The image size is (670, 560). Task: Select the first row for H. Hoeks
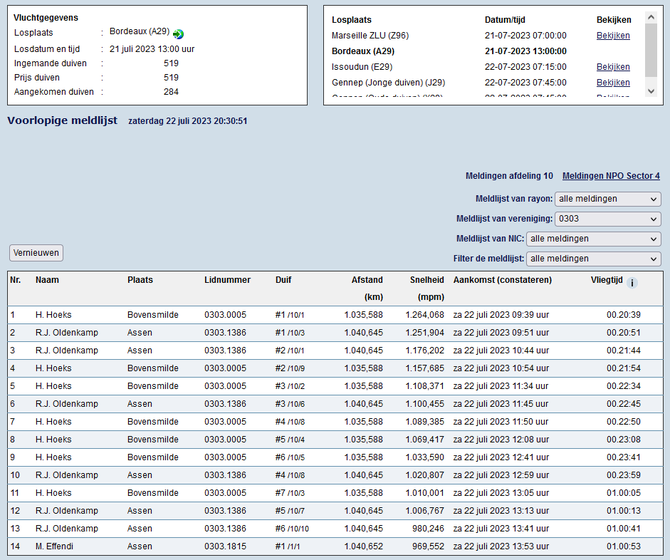[x=54, y=315]
